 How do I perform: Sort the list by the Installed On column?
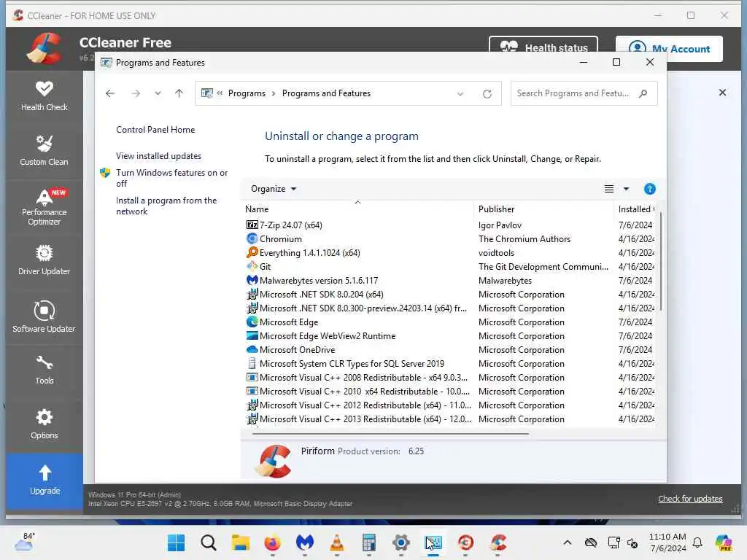[x=635, y=209]
